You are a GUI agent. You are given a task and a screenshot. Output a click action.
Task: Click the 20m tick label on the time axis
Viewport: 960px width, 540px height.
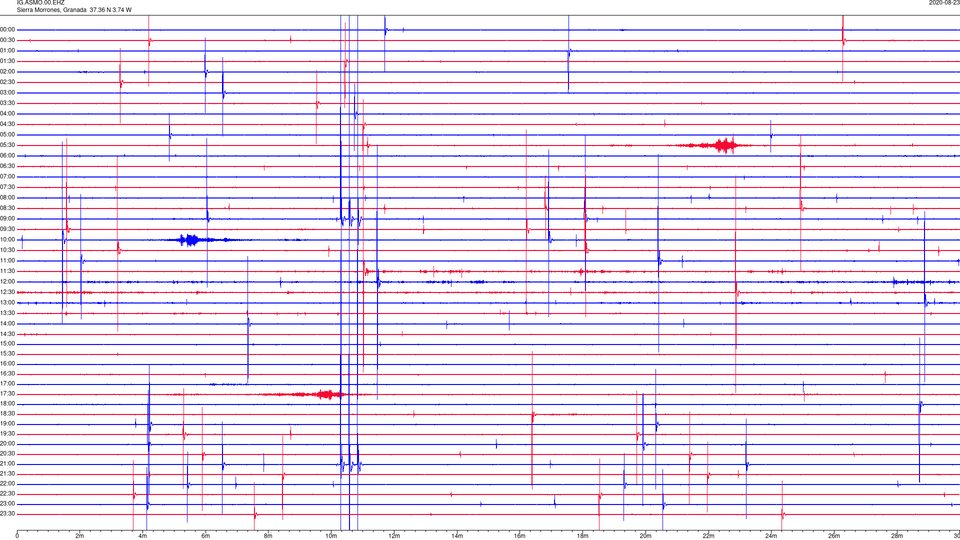click(645, 536)
